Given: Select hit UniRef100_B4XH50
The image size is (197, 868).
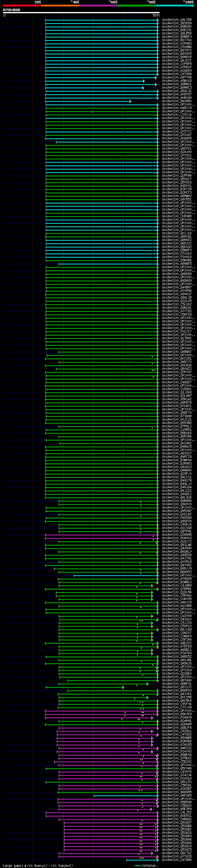Looking at the screenshot, I should tap(177, 101).
